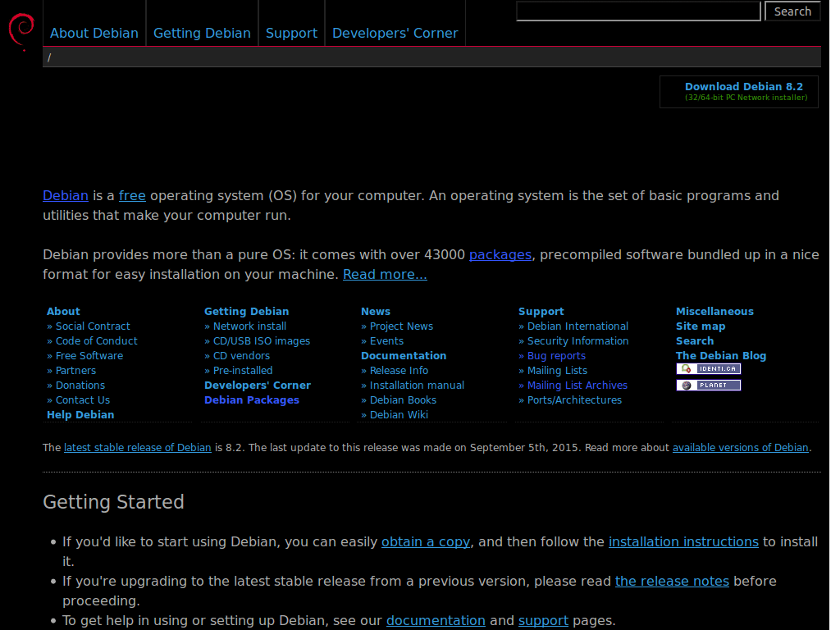Viewport: 840px width, 630px height.
Task: Open the Donations link
Action: tap(80, 386)
